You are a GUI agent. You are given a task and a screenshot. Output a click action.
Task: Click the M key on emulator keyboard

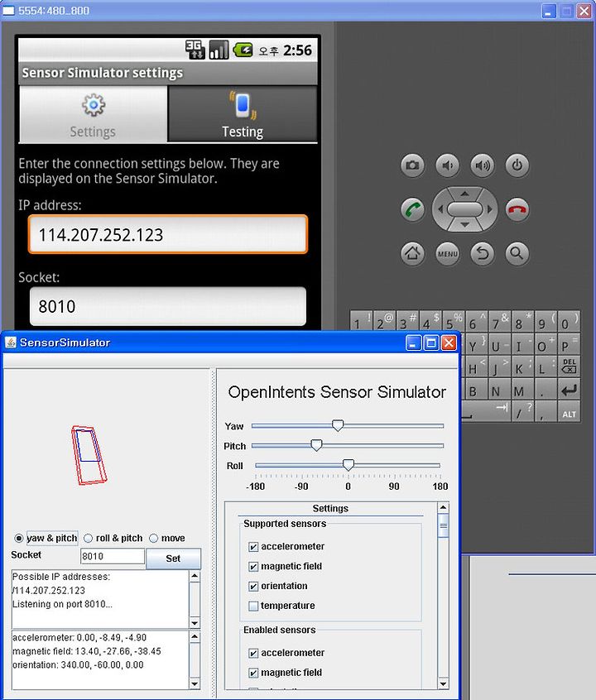(522, 390)
